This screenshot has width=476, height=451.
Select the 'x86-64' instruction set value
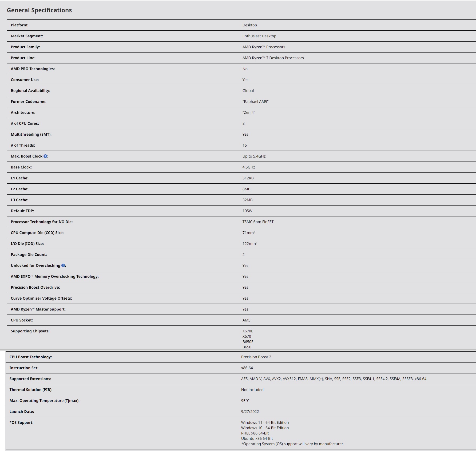point(247,368)
